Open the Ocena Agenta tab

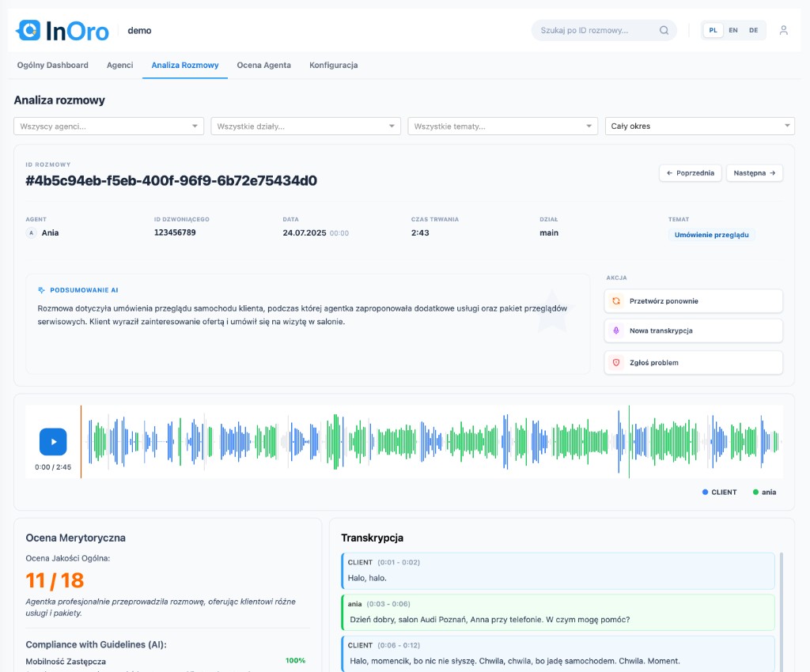pyautogui.click(x=263, y=66)
